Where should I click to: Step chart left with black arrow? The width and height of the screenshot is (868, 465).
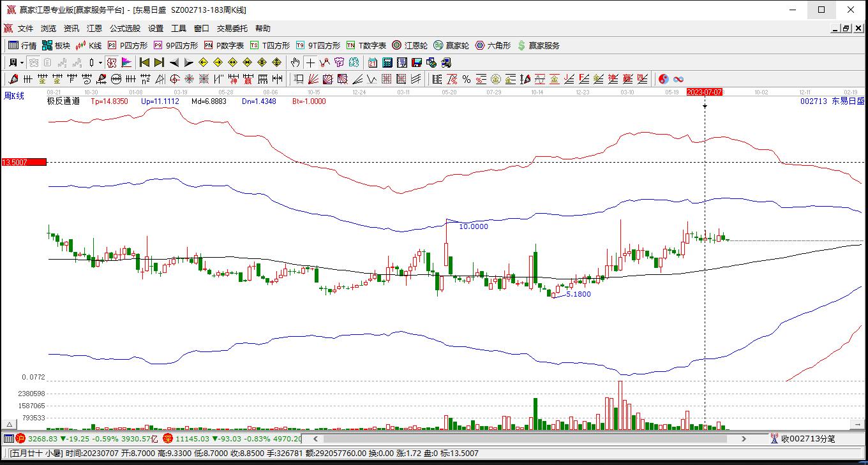(x=174, y=63)
